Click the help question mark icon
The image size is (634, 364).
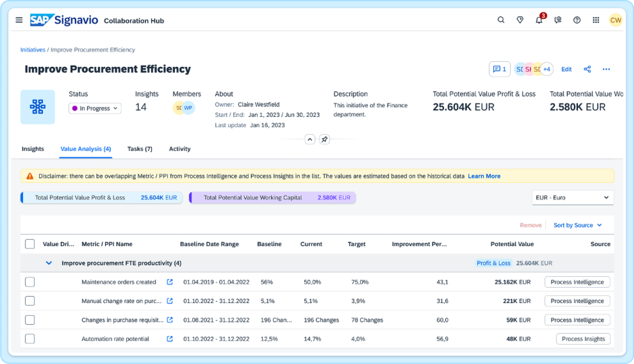pyautogui.click(x=577, y=20)
